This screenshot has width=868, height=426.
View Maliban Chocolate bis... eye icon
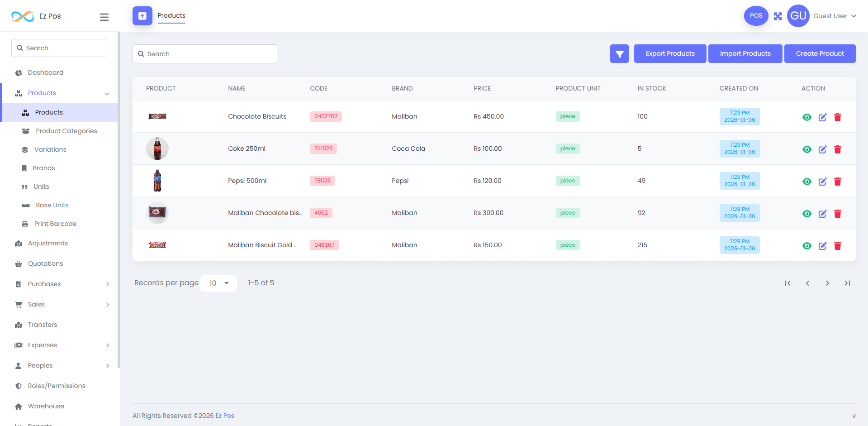pyautogui.click(x=806, y=214)
